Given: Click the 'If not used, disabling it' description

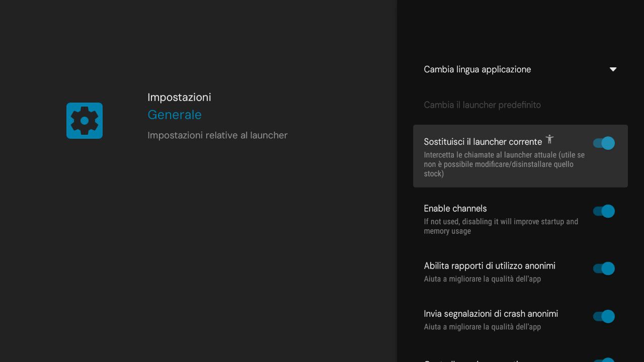Looking at the screenshot, I should point(501,226).
